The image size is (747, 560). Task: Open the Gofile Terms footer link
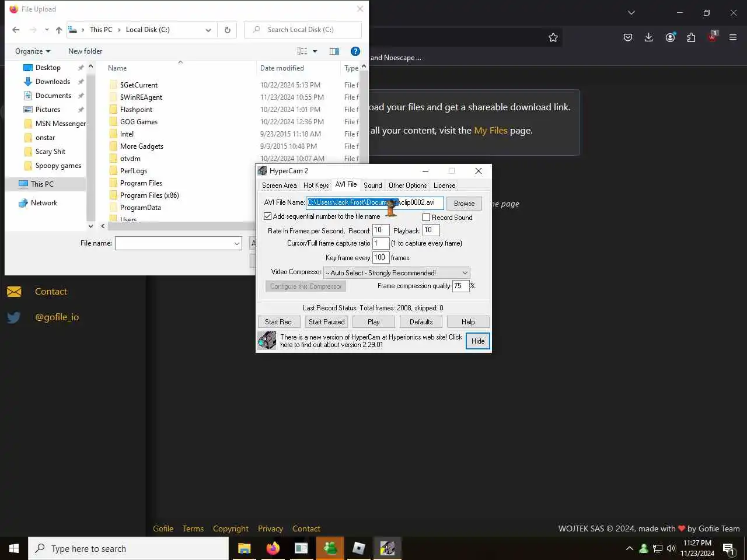click(x=193, y=528)
